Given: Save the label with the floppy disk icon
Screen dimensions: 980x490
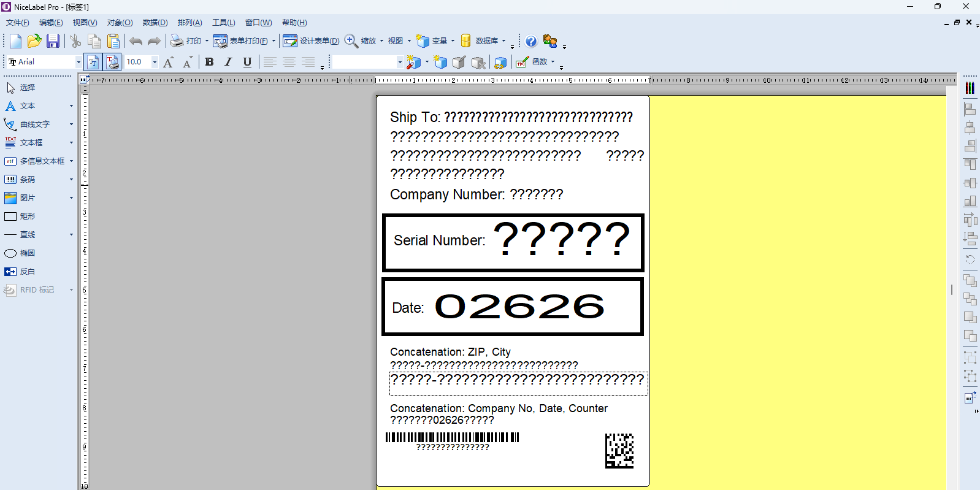Looking at the screenshot, I should [53, 41].
